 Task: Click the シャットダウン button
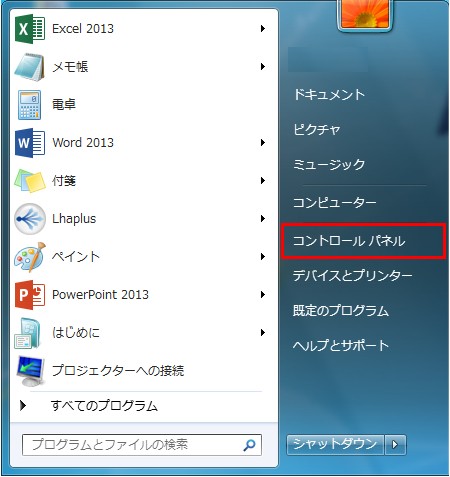pos(335,444)
